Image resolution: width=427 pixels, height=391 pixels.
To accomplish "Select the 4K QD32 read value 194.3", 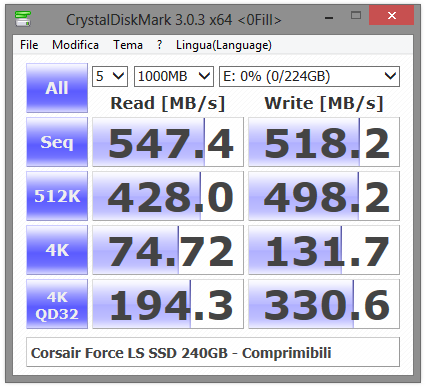I will coord(168,304).
